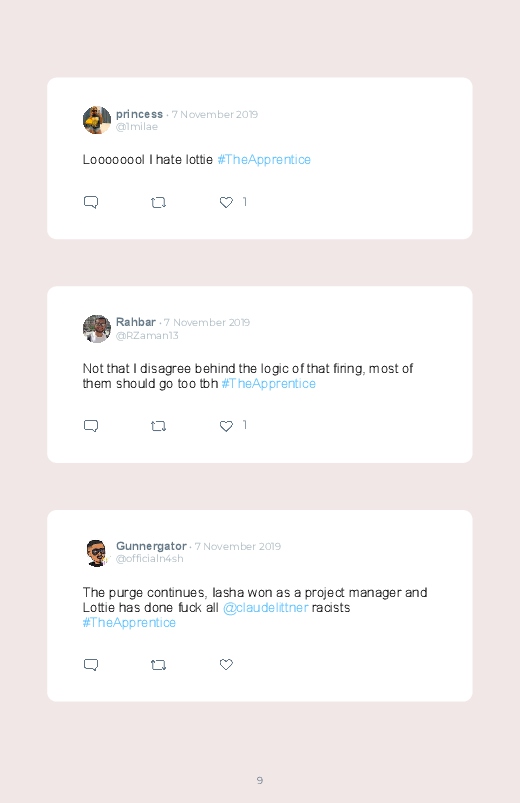Like the tweet by @RZaman13
Viewport: 520px width, 803px height.
click(226, 426)
